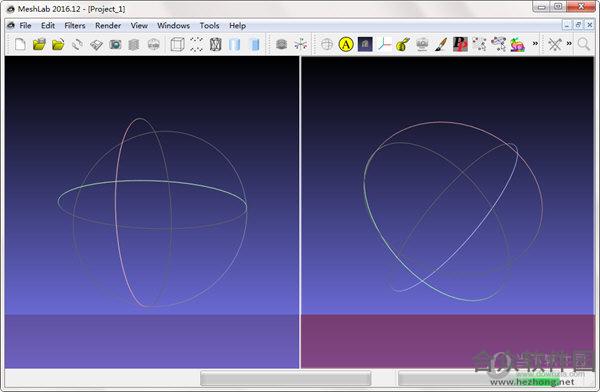
Task: Restore down the Project_1 sub-window
Action: coord(578,25)
